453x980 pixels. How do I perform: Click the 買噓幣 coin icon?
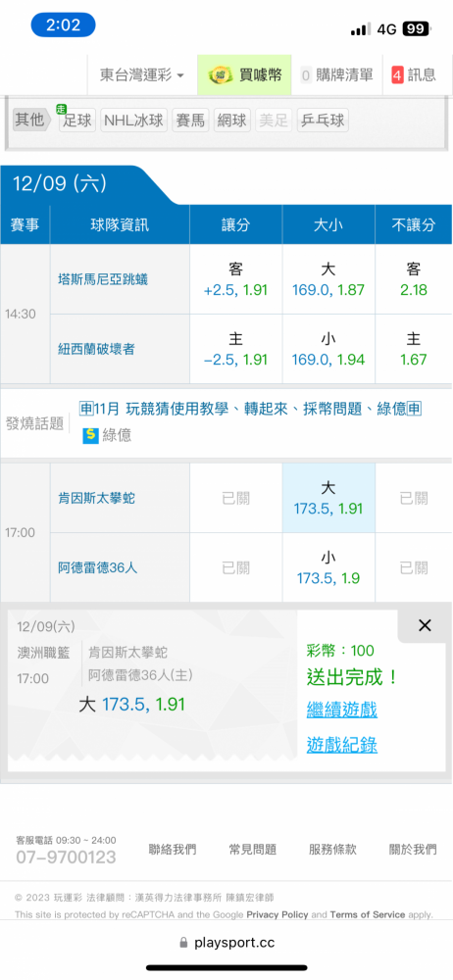pos(222,75)
